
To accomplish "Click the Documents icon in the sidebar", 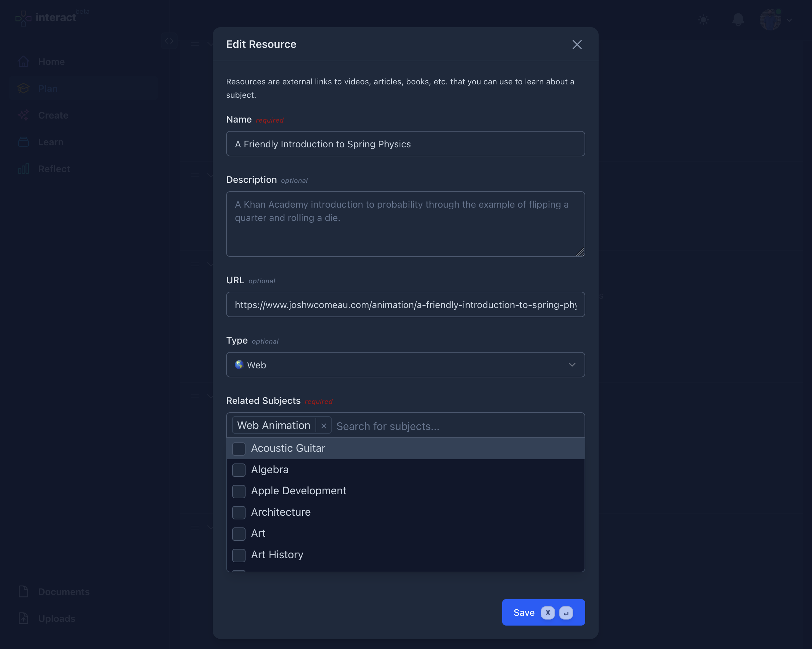I will point(23,591).
